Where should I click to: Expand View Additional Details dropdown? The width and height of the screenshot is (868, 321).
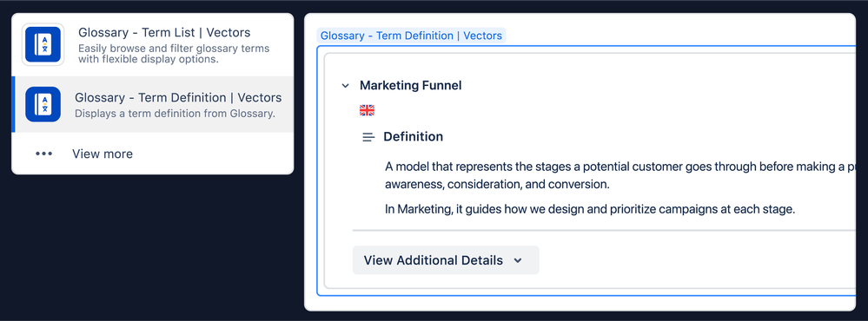coord(446,260)
